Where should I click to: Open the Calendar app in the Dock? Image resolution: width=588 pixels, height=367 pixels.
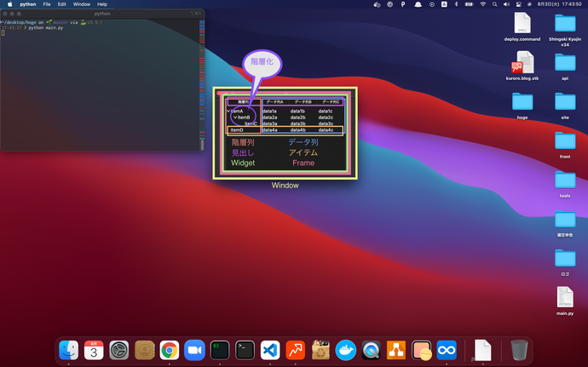point(94,350)
